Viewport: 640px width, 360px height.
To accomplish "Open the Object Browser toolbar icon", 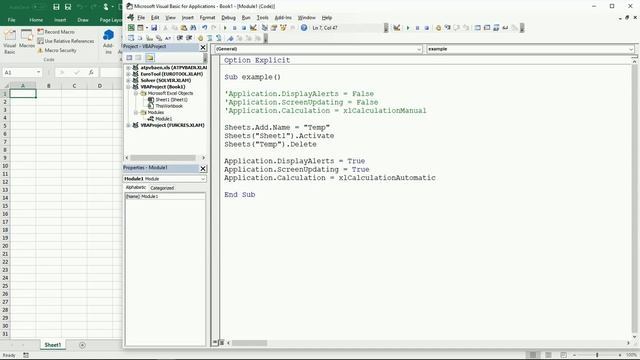I will (284, 28).
